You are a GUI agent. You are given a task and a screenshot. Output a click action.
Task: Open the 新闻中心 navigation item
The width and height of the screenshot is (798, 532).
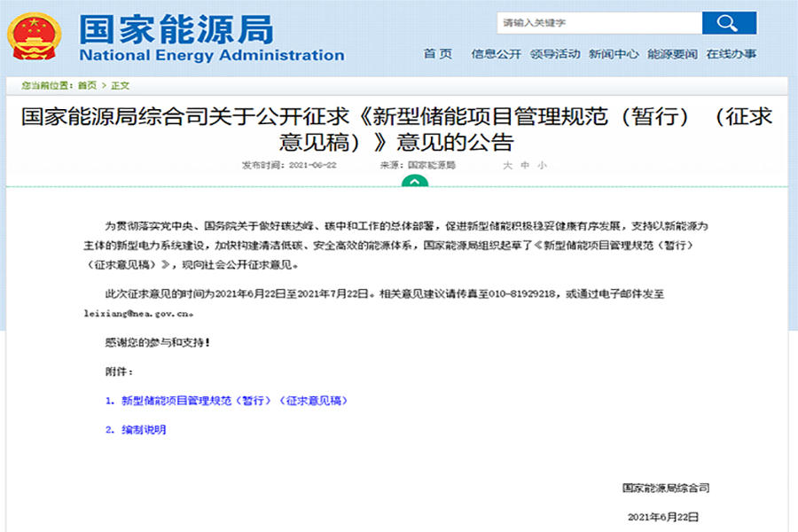point(614,54)
